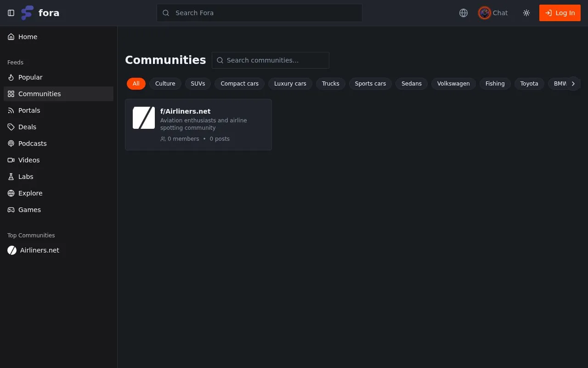The image size is (588, 368).
Task: Open the Podcasts section
Action: click(58, 144)
